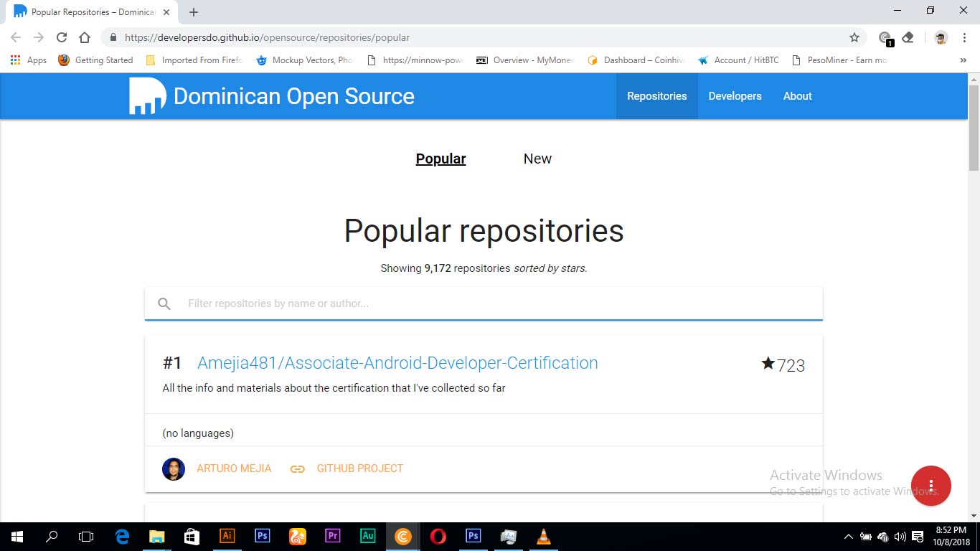Click the Dominican Open Source logo

147,96
